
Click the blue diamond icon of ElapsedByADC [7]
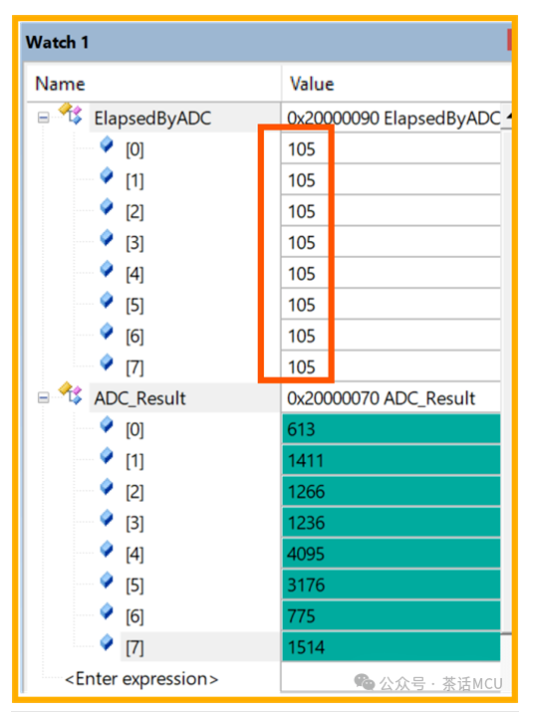click(x=107, y=362)
